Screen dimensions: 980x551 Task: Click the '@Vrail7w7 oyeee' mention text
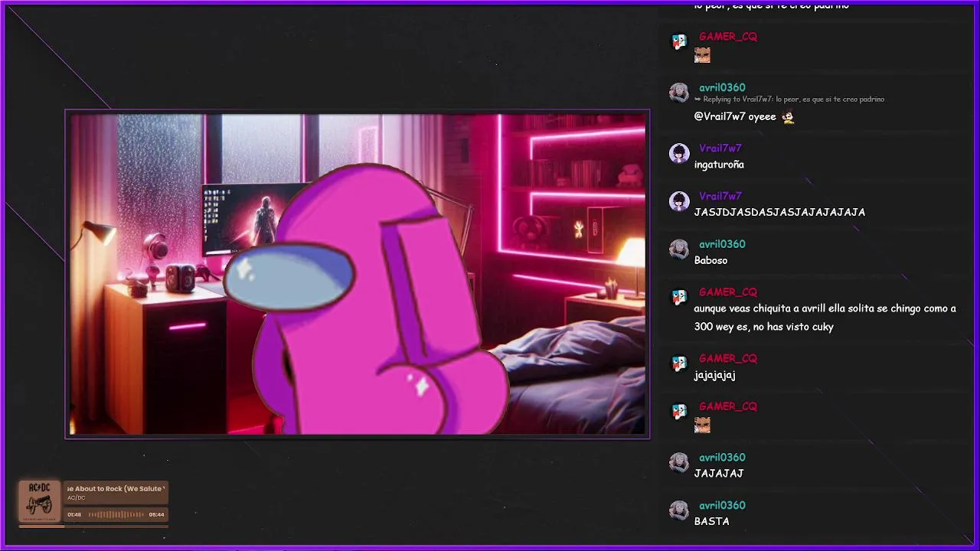pyautogui.click(x=735, y=117)
